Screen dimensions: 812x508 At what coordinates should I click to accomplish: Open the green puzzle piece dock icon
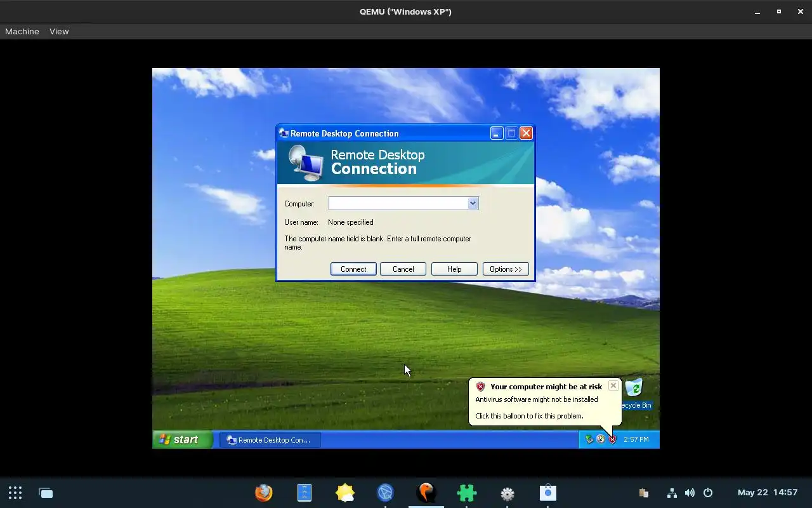(x=467, y=493)
